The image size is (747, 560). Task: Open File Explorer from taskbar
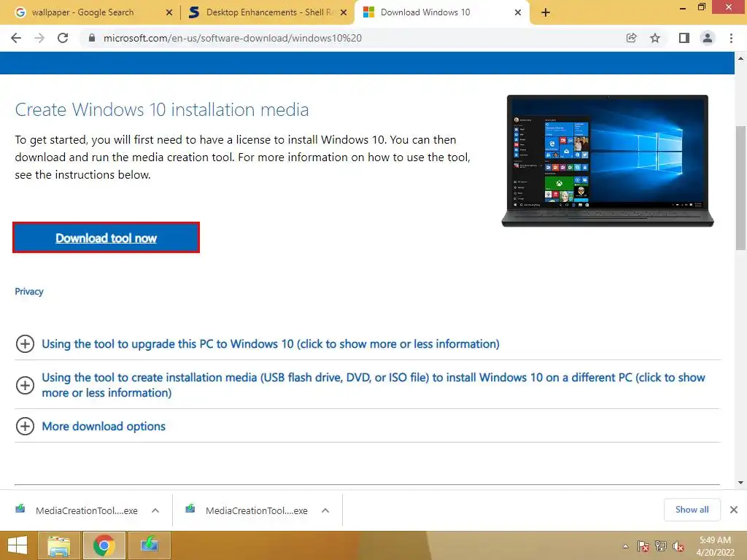59,545
